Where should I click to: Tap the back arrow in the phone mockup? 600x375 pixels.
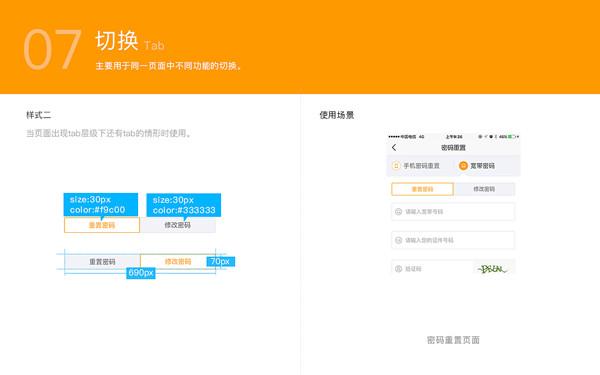pyautogui.click(x=394, y=148)
